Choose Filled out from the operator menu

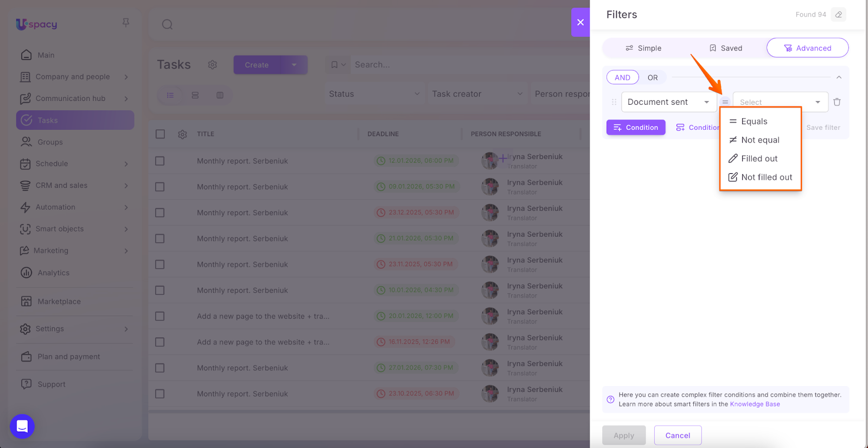tap(759, 159)
